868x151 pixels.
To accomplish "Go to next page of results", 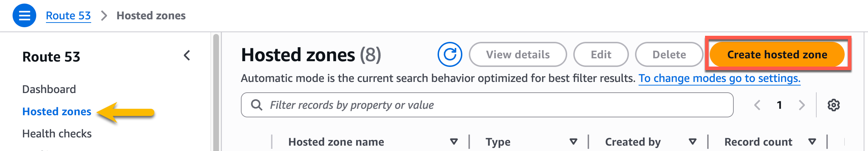I will tap(802, 105).
